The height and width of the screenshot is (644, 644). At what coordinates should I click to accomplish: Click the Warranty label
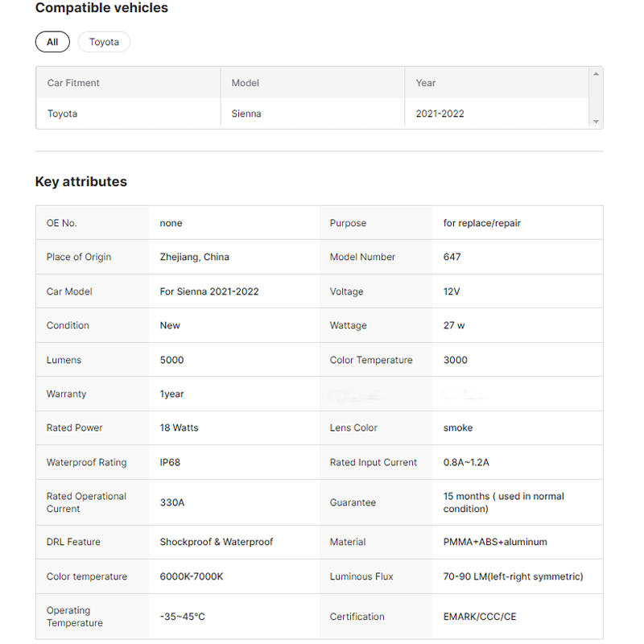(67, 394)
